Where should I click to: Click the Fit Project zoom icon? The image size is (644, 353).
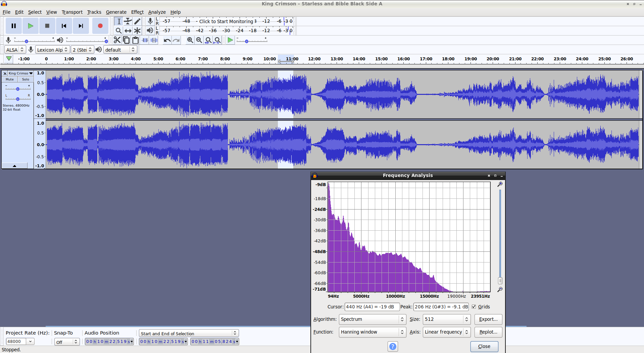click(217, 40)
